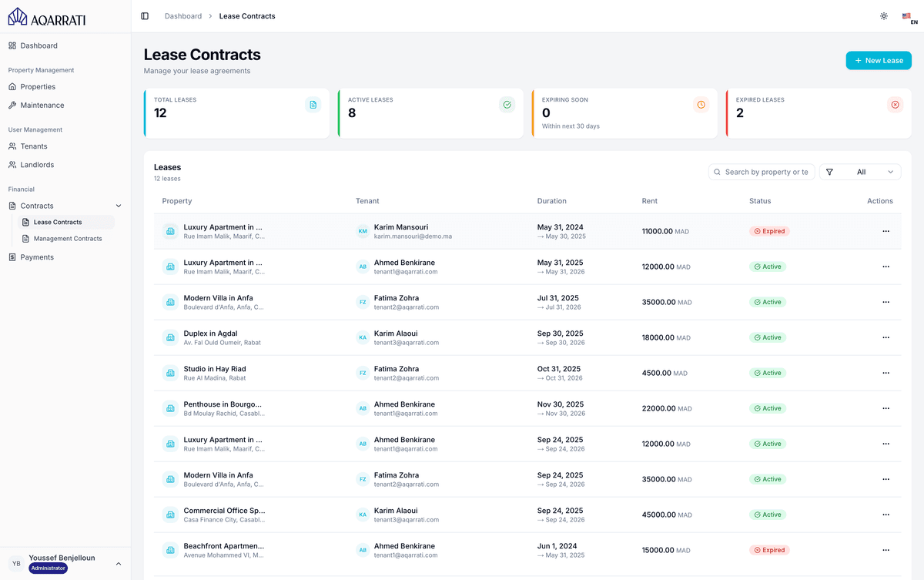Open actions menu for Karim Mansouri lease

coord(885,231)
